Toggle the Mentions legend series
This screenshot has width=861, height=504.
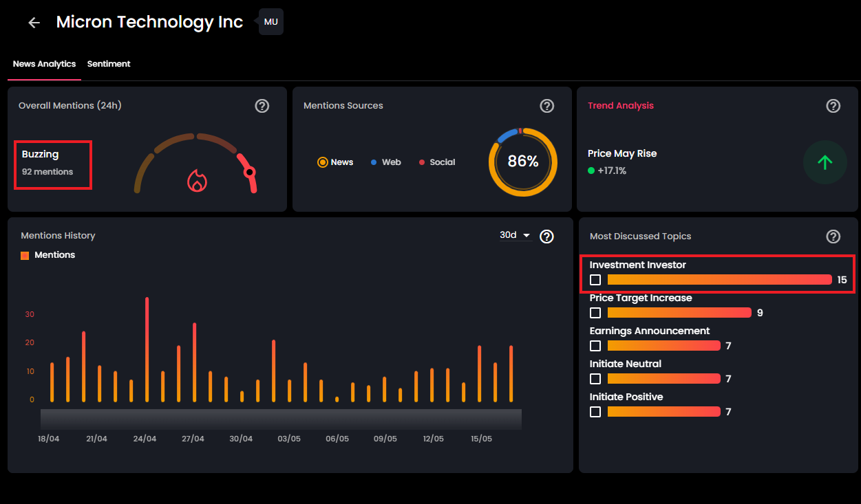point(48,255)
